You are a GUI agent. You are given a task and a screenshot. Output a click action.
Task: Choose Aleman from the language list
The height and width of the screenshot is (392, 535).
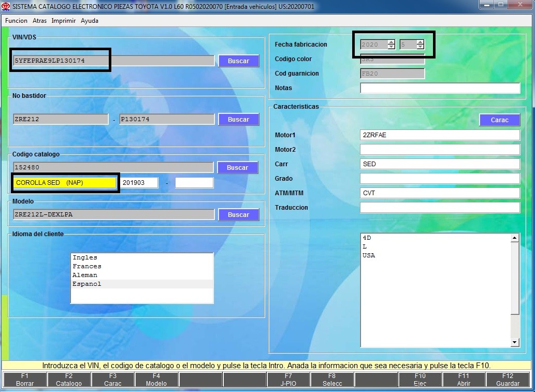point(85,275)
